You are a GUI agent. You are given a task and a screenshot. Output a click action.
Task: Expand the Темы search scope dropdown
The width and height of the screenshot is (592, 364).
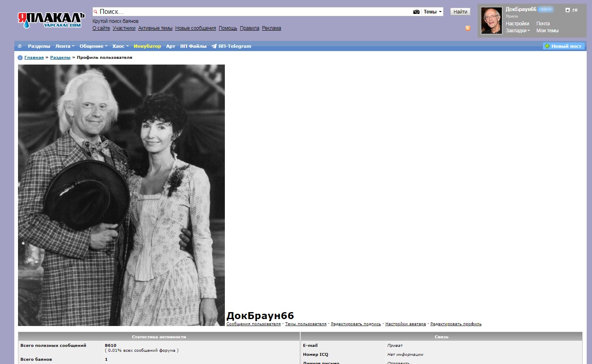pos(433,12)
